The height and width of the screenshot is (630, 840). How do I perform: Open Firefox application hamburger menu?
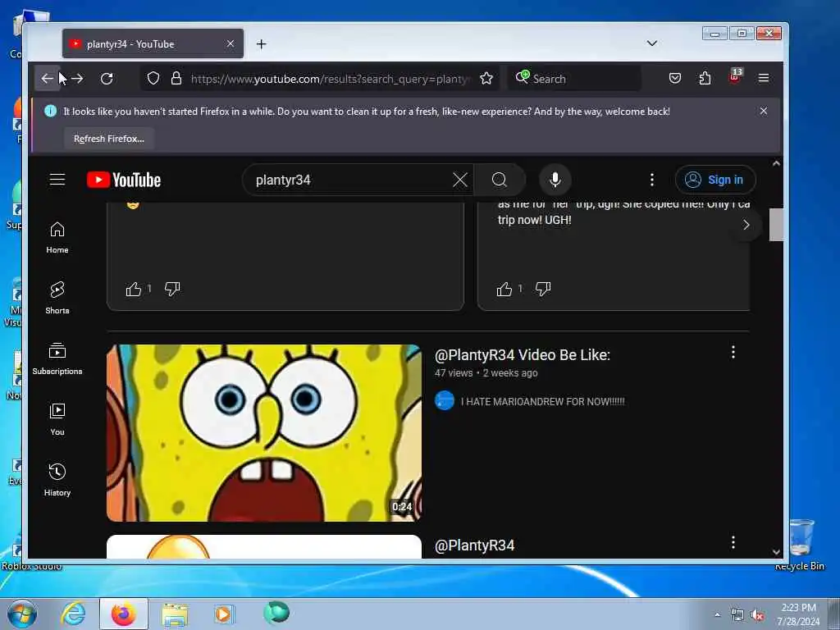[764, 78]
